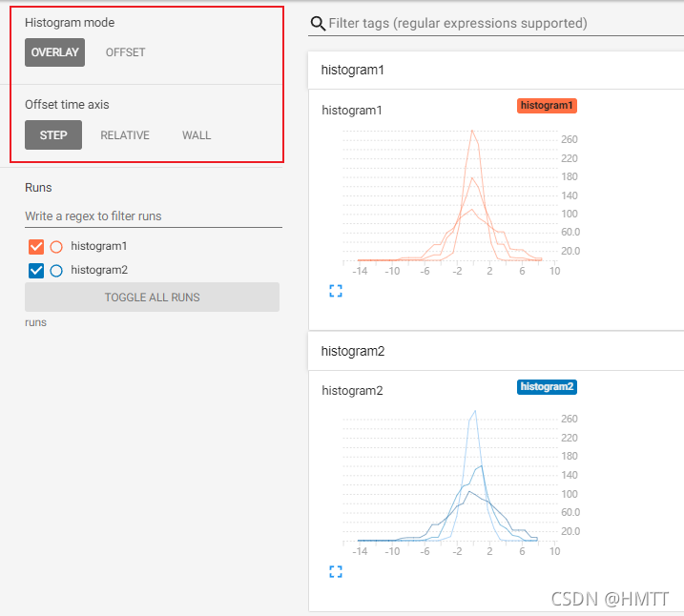Choose WALL offset time axis
Image resolution: width=684 pixels, height=616 pixels.
point(197,135)
